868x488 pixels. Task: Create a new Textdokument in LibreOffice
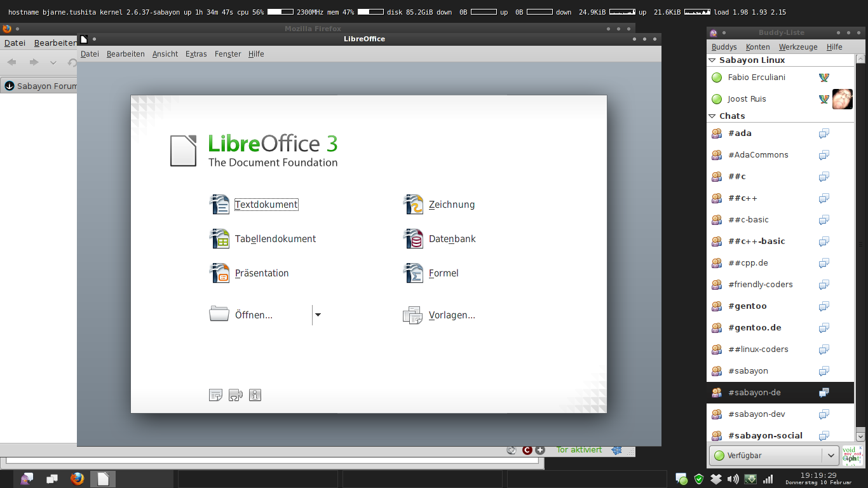coord(254,205)
